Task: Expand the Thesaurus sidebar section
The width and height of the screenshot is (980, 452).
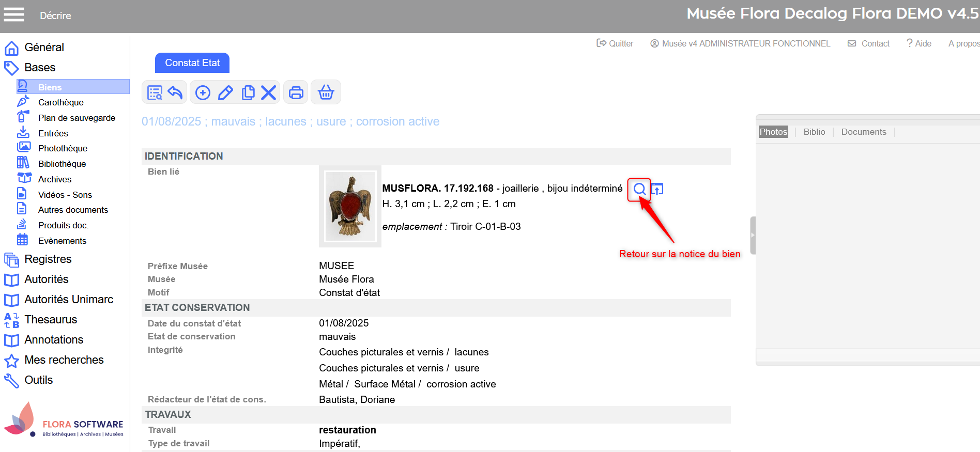Action: [51, 320]
